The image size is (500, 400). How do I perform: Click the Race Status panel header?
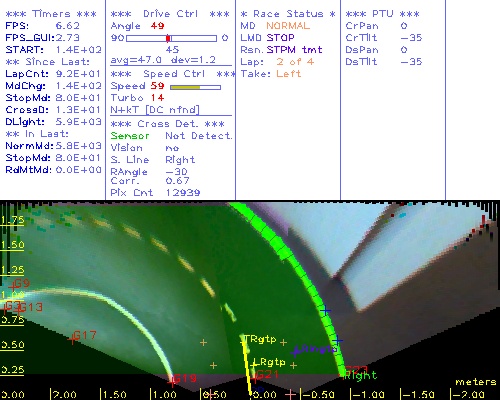click(288, 14)
